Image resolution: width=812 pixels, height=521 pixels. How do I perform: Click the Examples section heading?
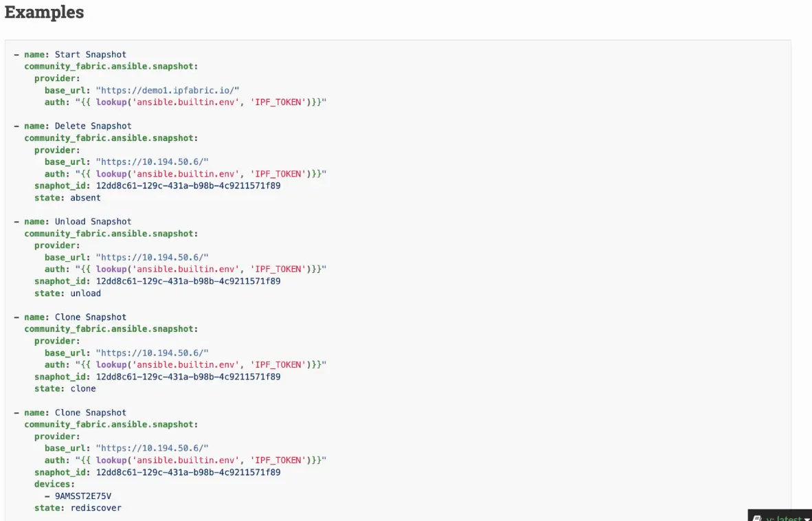pyautogui.click(x=44, y=12)
